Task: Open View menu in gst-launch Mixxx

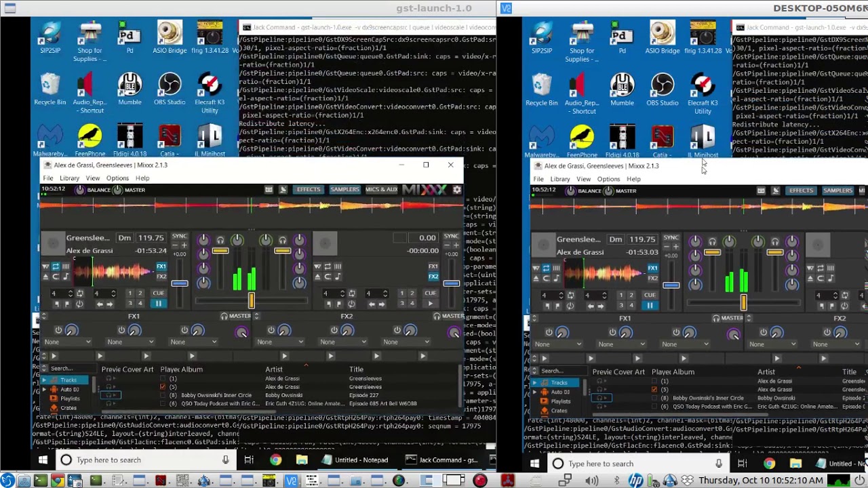Action: point(92,178)
